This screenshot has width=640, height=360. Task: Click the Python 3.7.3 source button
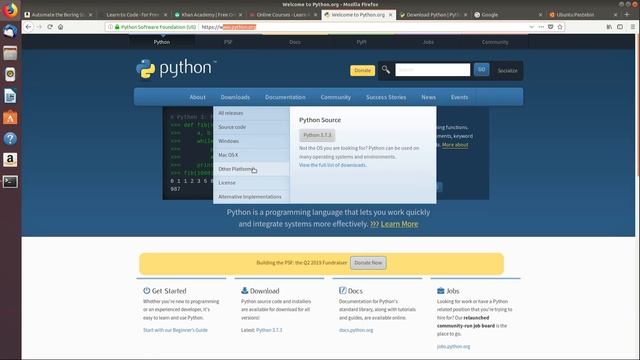(x=317, y=135)
